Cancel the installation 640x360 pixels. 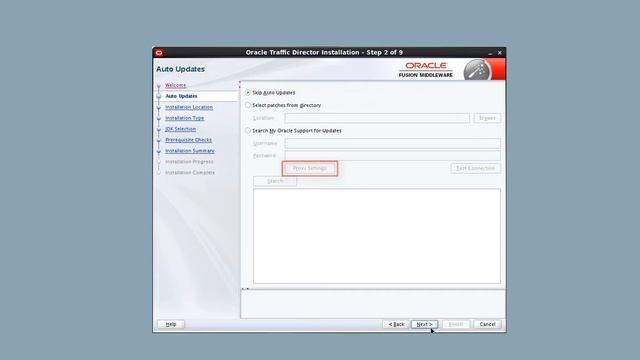[487, 324]
